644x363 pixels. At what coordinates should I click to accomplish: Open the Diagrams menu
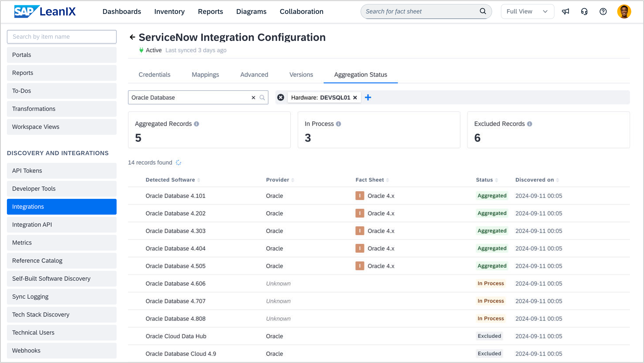tap(251, 11)
